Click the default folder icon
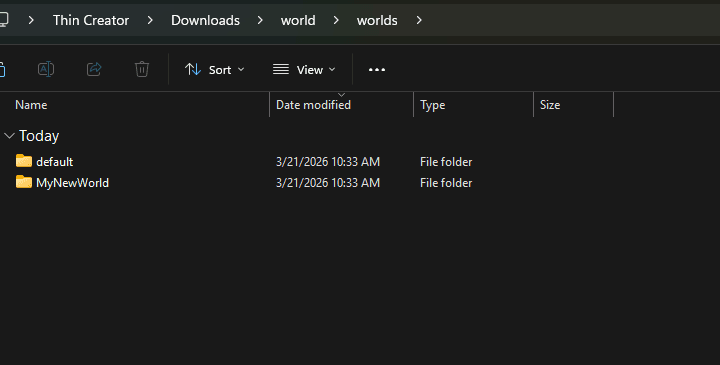 24,161
